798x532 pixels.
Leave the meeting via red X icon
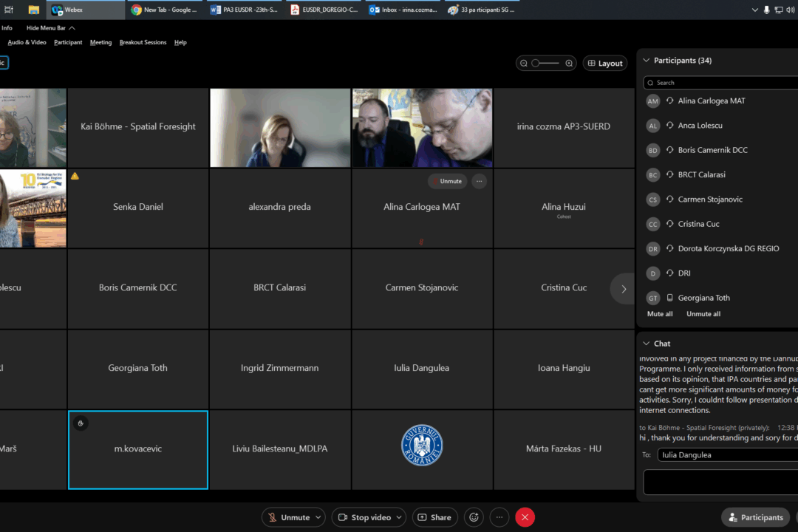coord(525,517)
